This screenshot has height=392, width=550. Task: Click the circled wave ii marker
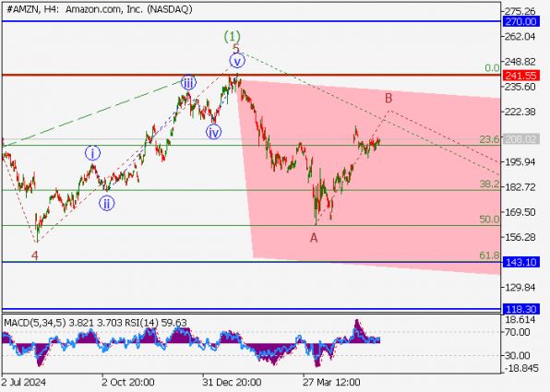tap(107, 203)
